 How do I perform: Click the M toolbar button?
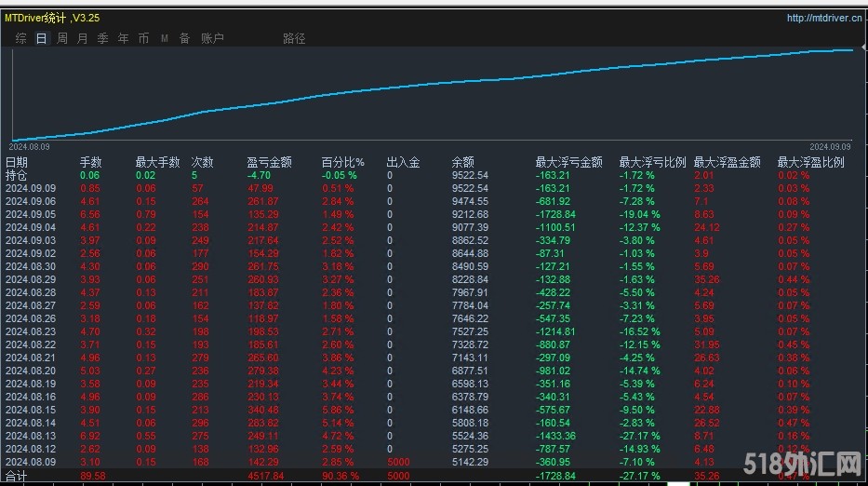(x=164, y=38)
